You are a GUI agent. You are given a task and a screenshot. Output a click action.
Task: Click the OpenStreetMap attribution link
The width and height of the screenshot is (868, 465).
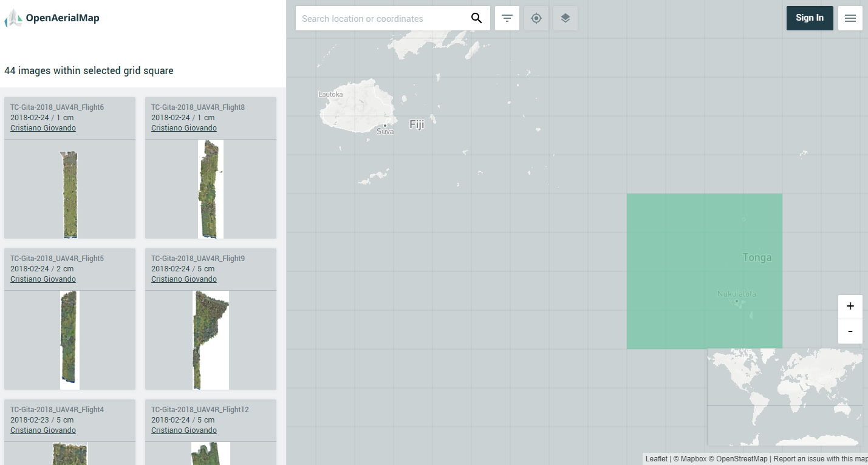click(x=737, y=459)
